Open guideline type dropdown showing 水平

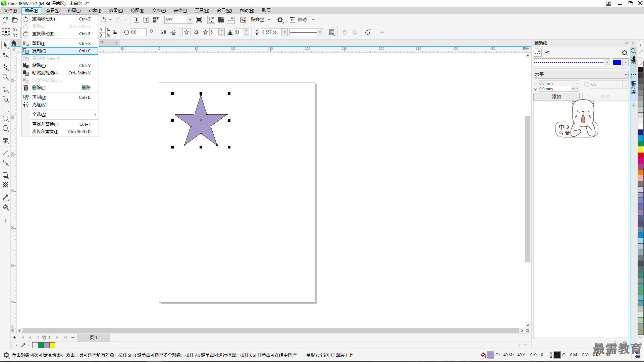click(581, 74)
